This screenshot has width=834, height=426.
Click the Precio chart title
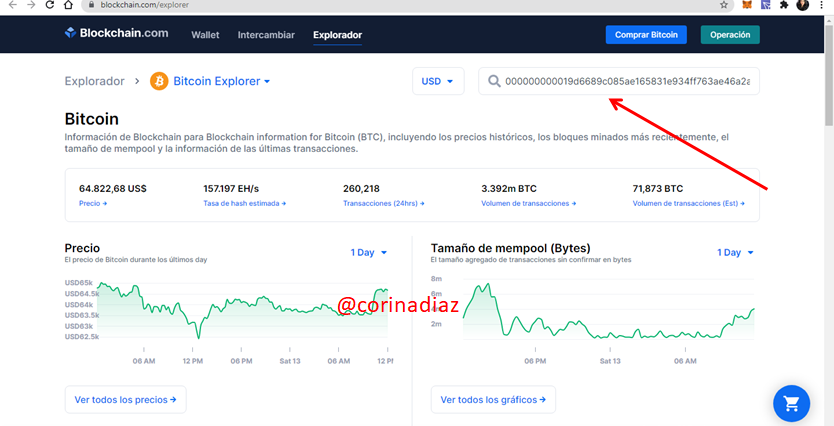[x=82, y=248]
